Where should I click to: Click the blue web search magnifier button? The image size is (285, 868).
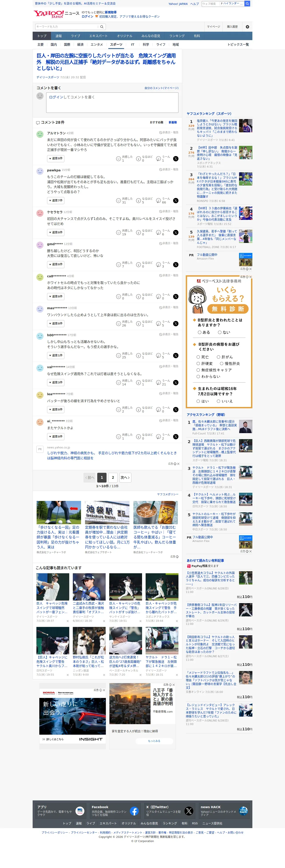(x=247, y=4)
